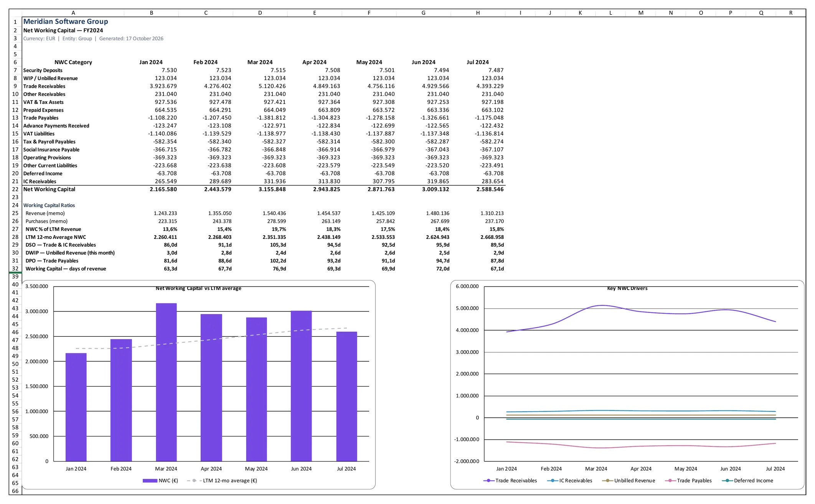Select the Net Working Capital row label
Viewport: 815px width, 504px height.
click(x=49, y=189)
